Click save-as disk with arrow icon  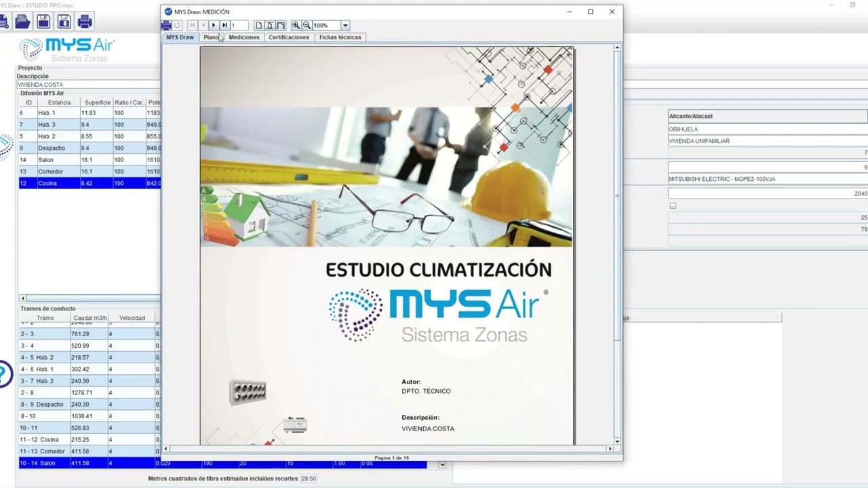tap(64, 22)
